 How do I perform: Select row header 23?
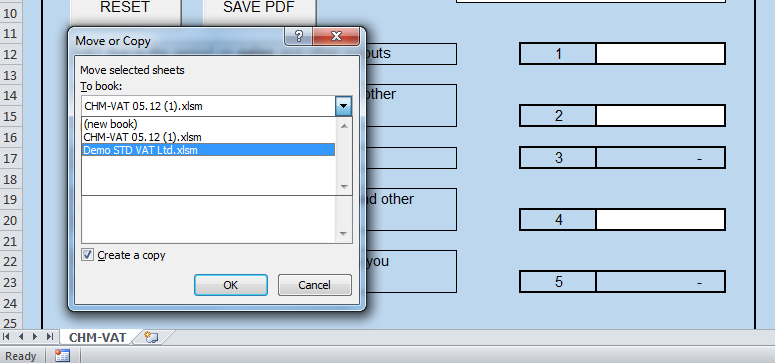(x=10, y=282)
